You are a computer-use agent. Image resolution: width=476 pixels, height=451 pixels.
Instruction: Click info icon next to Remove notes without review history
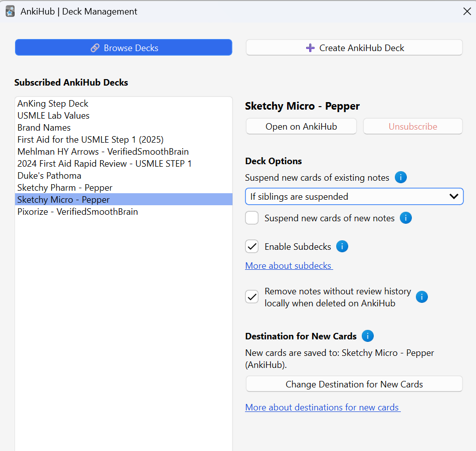point(422,297)
